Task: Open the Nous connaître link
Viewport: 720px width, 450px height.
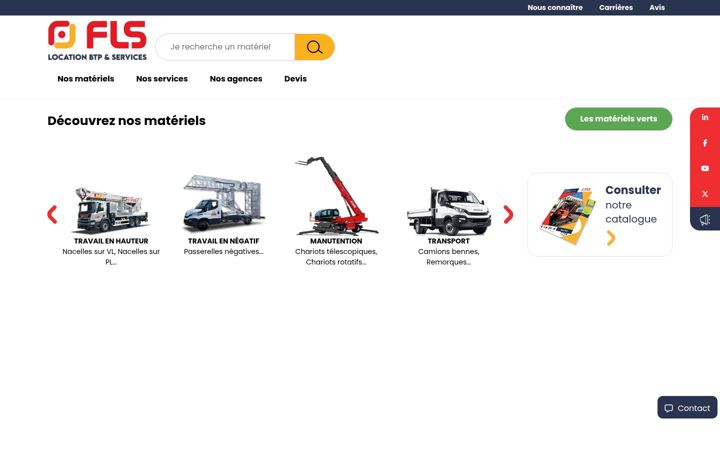Action: click(555, 7)
